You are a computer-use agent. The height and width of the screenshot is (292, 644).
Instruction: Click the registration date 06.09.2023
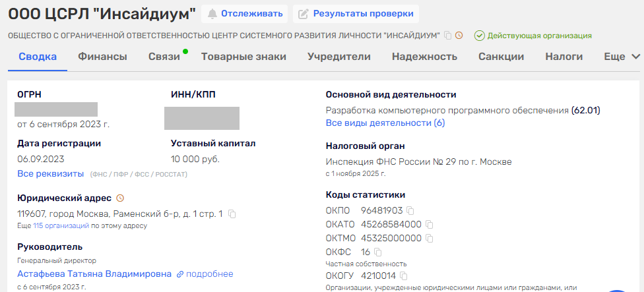(41, 159)
